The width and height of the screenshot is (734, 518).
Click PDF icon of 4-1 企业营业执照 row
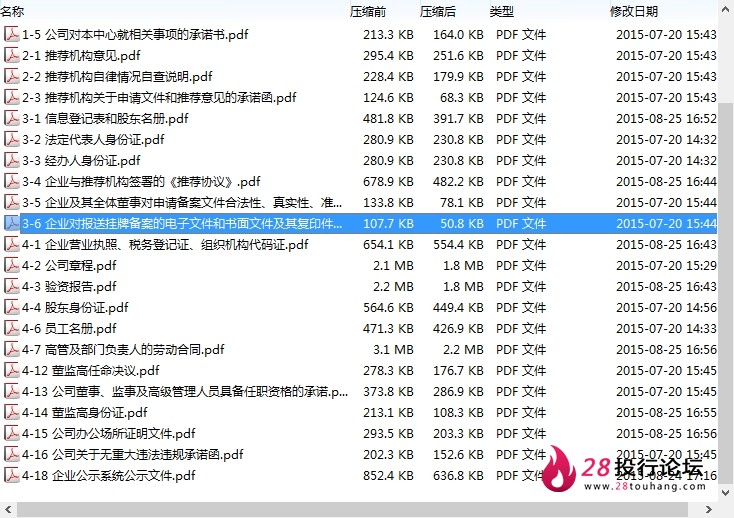11,244
